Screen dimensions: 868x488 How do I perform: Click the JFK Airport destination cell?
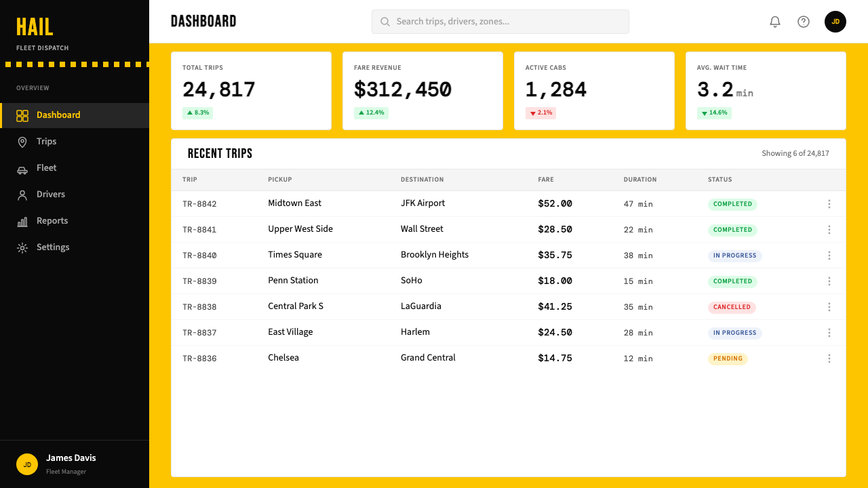423,203
